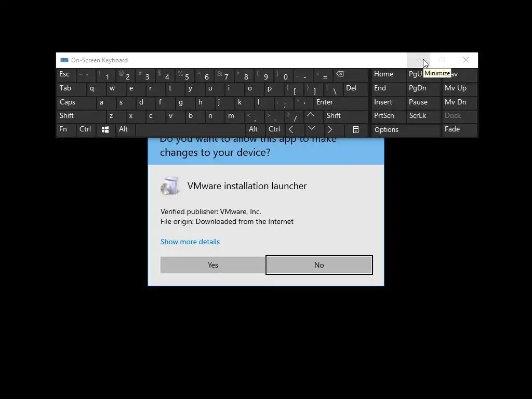
Task: Click the backspace key icon
Action: 351,75
